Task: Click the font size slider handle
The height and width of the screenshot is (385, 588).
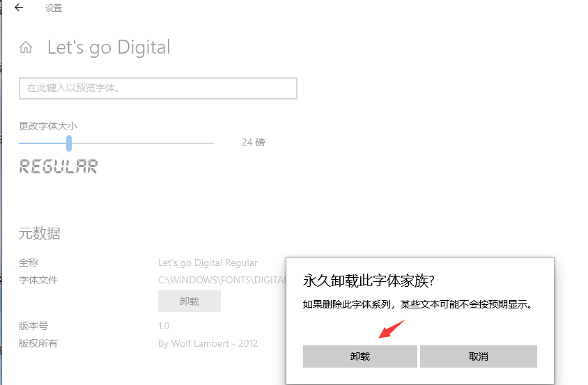Action: click(x=69, y=143)
